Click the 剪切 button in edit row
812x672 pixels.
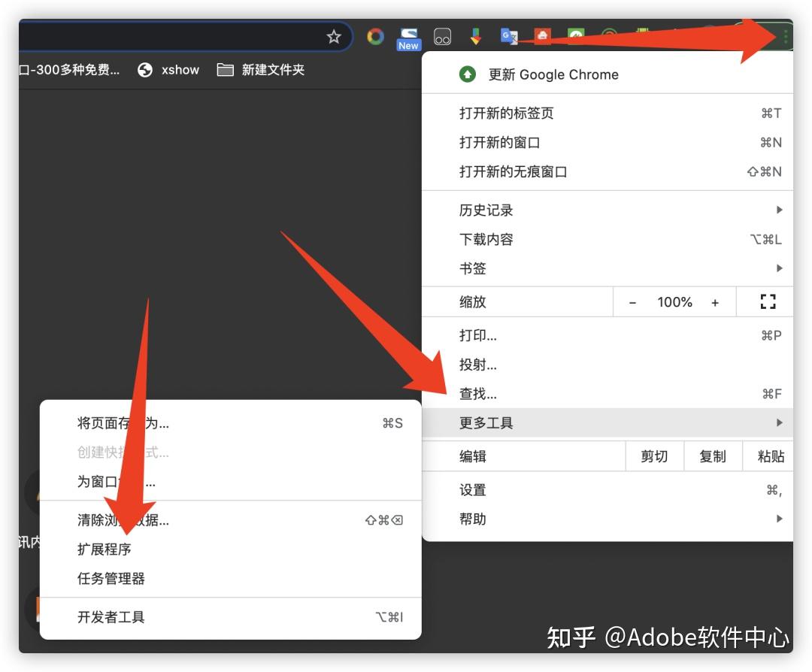654,456
